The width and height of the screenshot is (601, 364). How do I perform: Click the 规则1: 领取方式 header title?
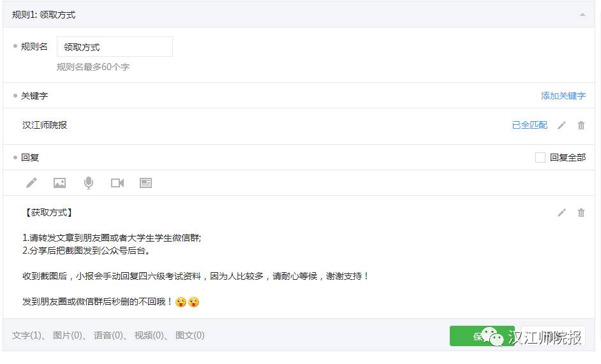click(44, 15)
